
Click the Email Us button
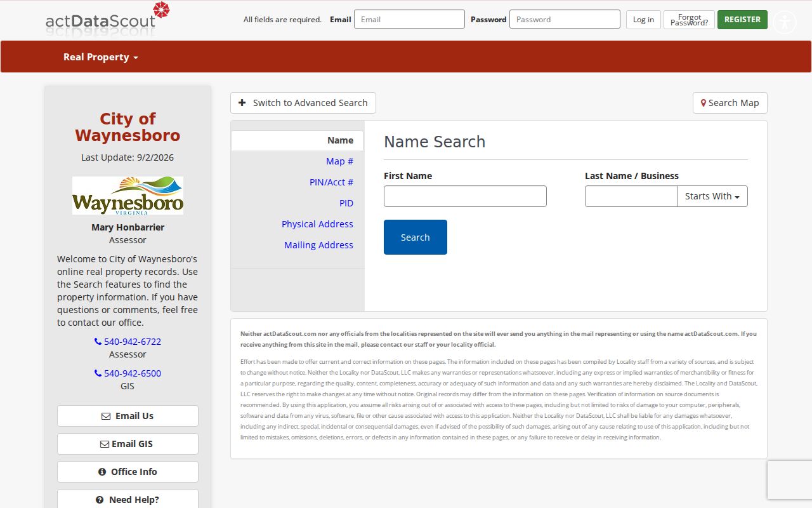(x=128, y=416)
